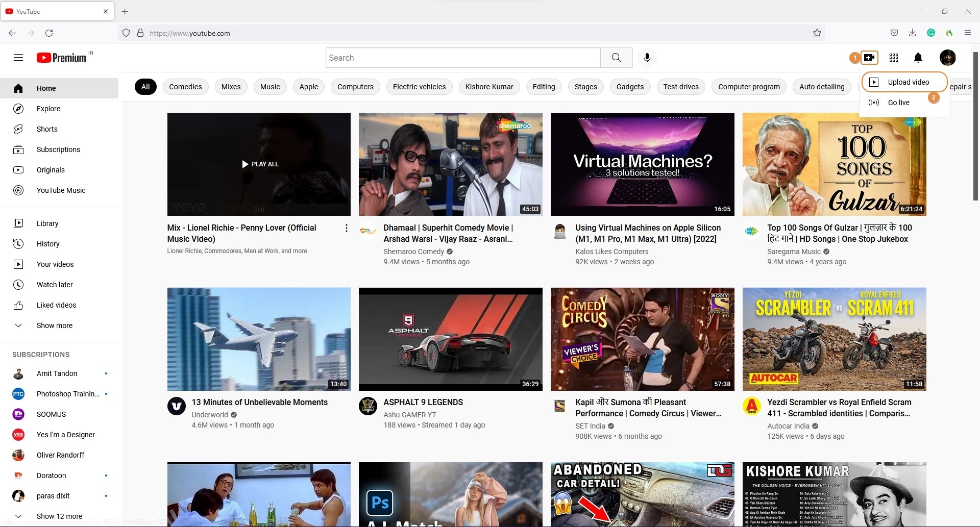The image size is (980, 527).
Task: Select the Auto detailing chip
Action: pyautogui.click(x=822, y=87)
